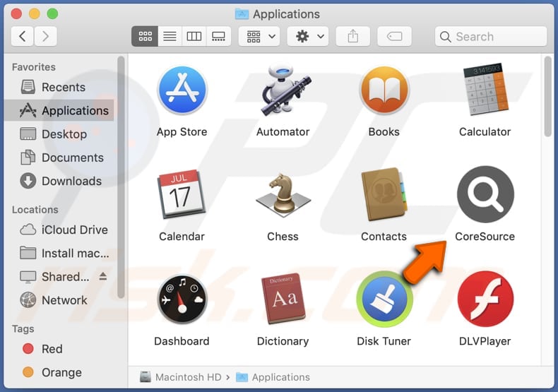Click the 'CoreSource' label text
This screenshot has width=558, height=392.
tap(485, 237)
